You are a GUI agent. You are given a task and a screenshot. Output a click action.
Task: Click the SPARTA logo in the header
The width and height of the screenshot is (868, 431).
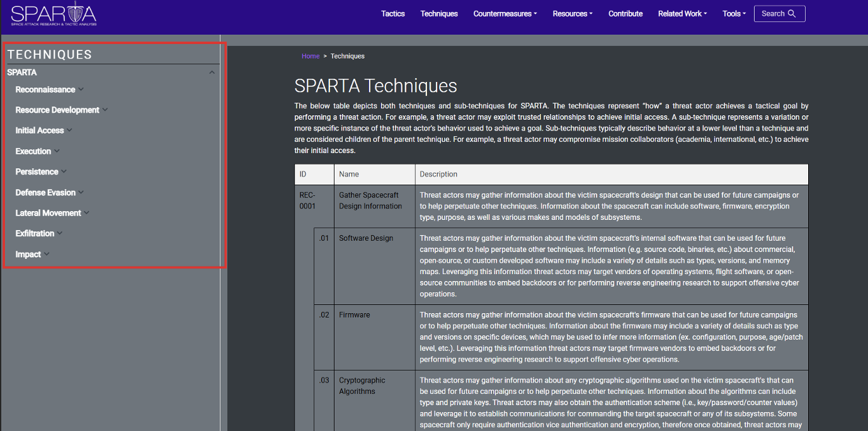54,14
